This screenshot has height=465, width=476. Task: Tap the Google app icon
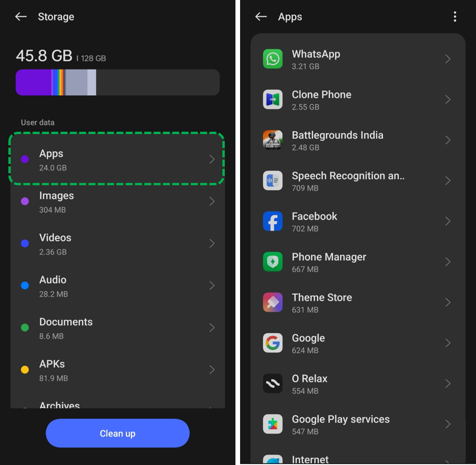point(273,343)
